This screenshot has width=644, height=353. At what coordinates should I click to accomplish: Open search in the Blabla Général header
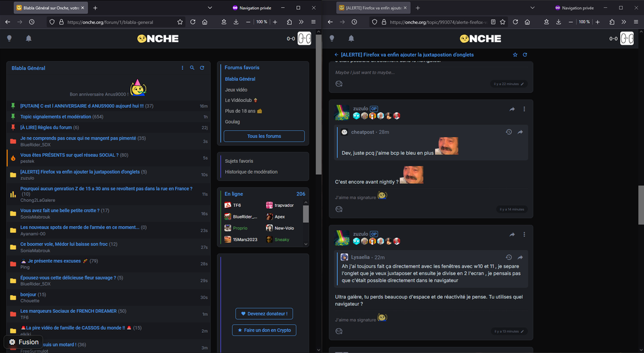(x=192, y=68)
